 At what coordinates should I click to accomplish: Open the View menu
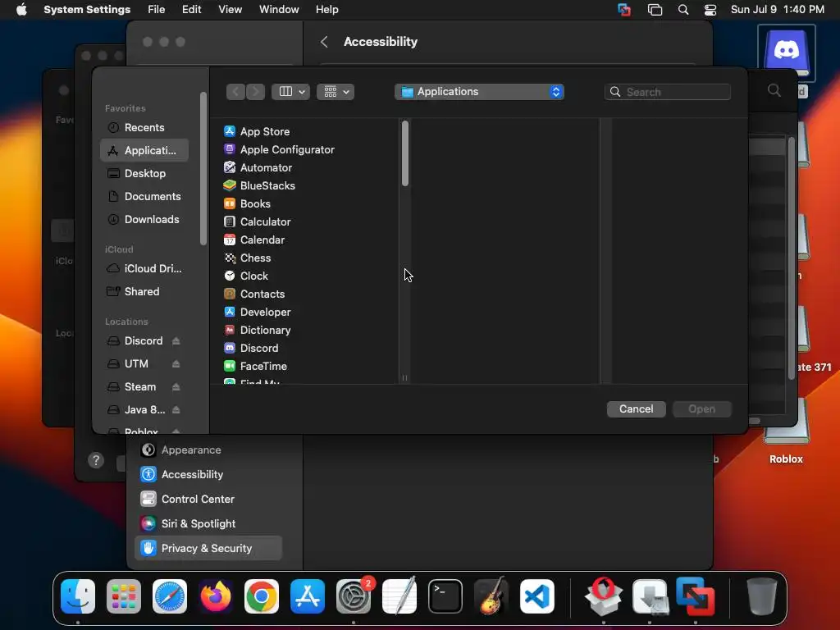pyautogui.click(x=230, y=10)
